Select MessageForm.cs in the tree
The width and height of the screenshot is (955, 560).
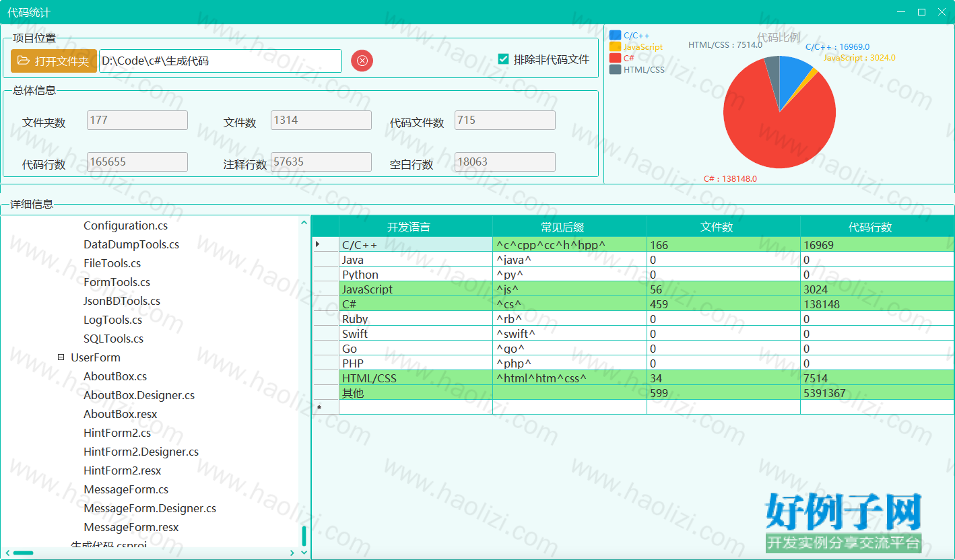(x=126, y=489)
